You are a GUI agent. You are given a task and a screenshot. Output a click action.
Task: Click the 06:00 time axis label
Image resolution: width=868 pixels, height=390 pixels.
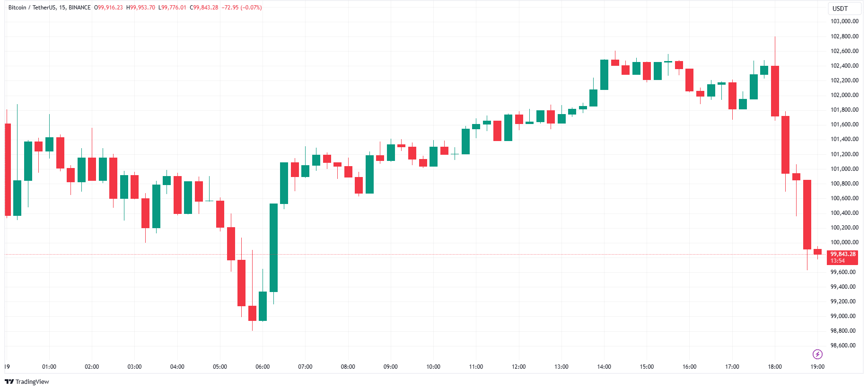coord(263,367)
